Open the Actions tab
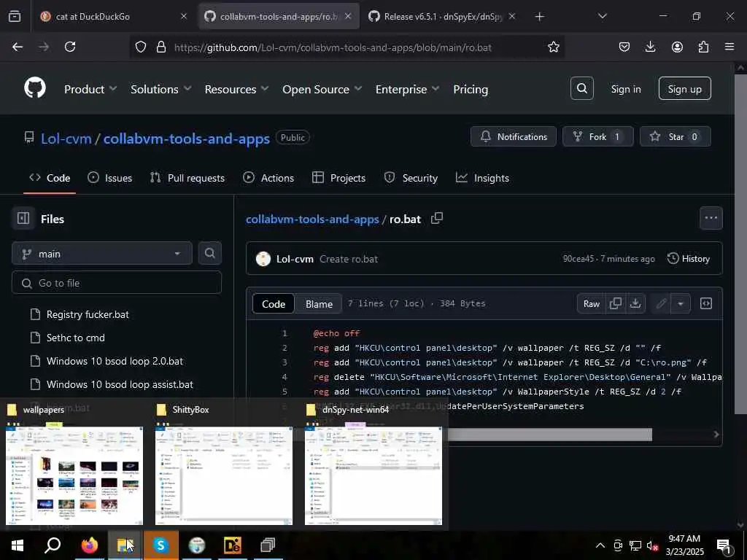 pyautogui.click(x=268, y=178)
